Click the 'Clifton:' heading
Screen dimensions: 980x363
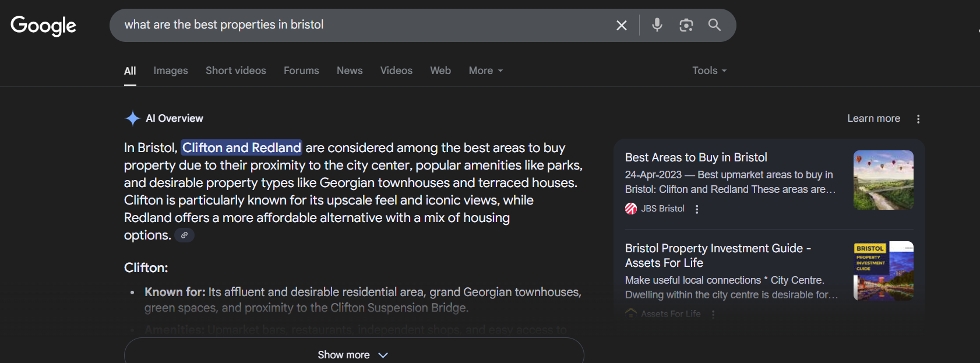146,267
